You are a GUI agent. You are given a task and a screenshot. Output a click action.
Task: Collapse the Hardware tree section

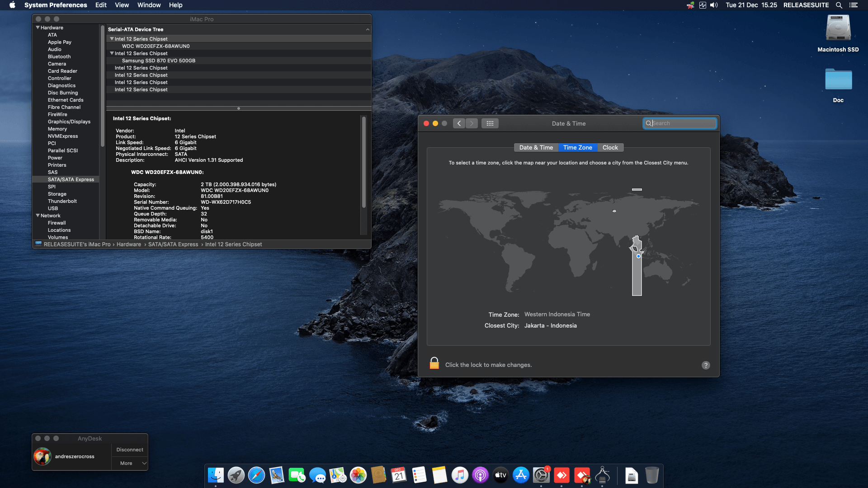click(x=38, y=28)
